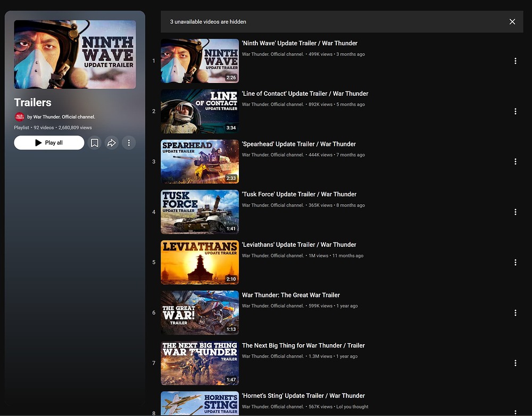Image resolution: width=532 pixels, height=416 pixels.
Task: Open channel name under Line of Contact title
Action: coord(273,104)
